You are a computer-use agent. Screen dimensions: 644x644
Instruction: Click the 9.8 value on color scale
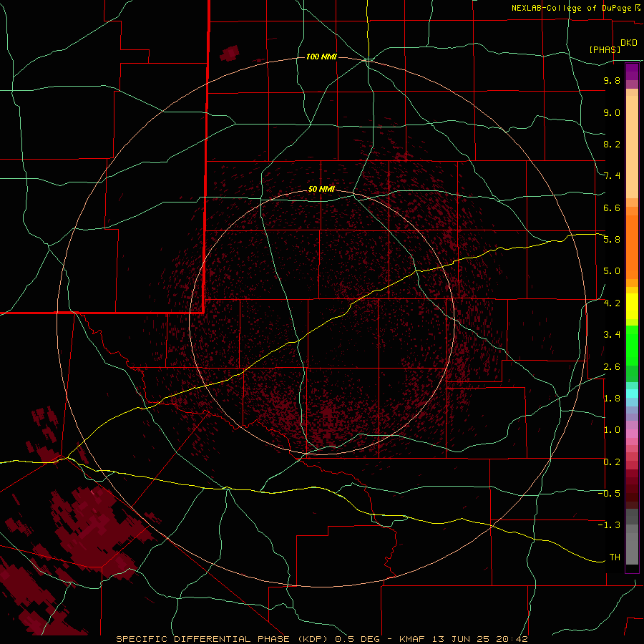612,80
